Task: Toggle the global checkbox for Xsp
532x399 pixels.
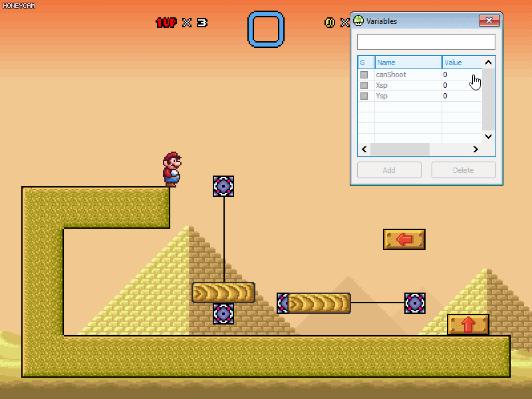Action: (364, 85)
